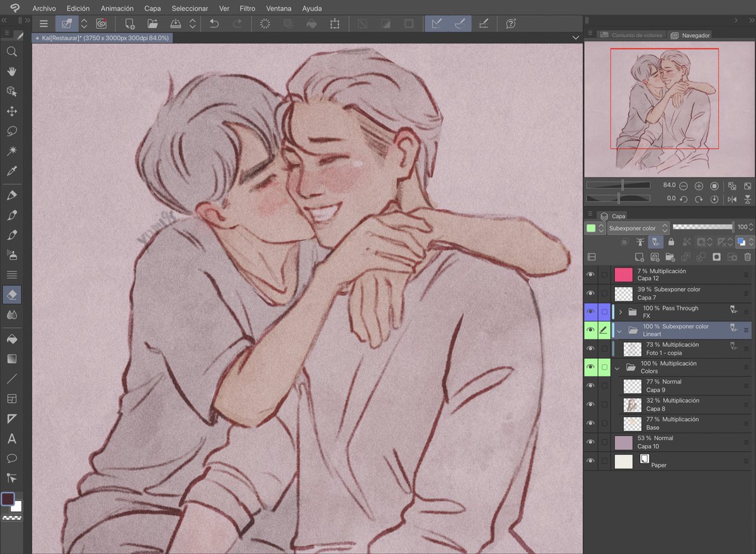Select the Gradient tool
Screen dimensions: 756x554
coord(11,359)
